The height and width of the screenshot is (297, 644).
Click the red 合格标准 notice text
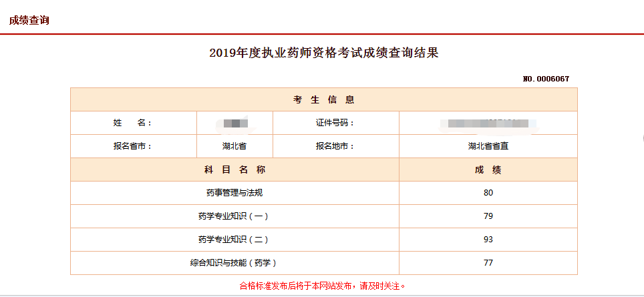[323, 286]
